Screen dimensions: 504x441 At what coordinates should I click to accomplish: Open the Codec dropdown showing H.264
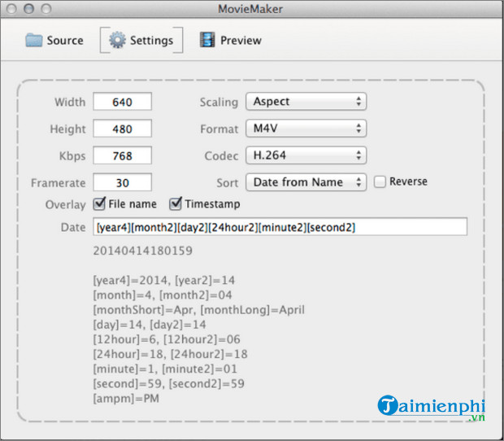(x=306, y=155)
